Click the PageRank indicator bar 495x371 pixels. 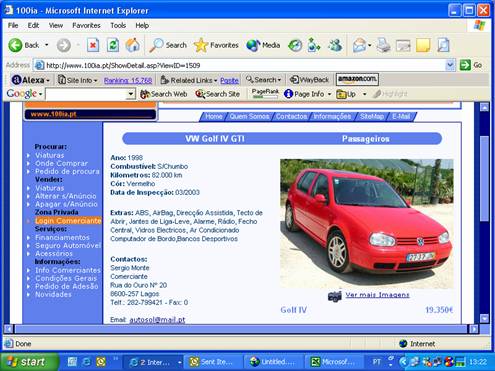(265, 94)
